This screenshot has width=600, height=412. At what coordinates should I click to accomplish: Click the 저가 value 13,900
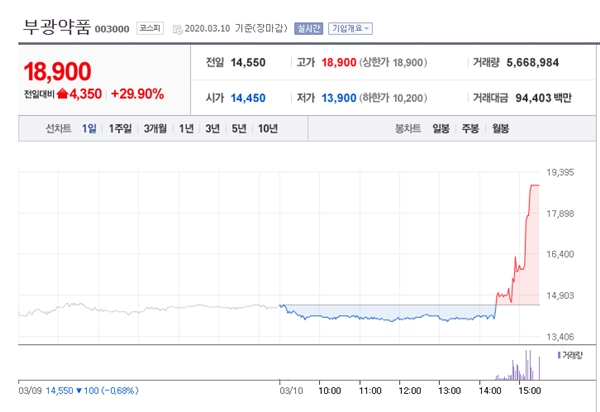[339, 98]
